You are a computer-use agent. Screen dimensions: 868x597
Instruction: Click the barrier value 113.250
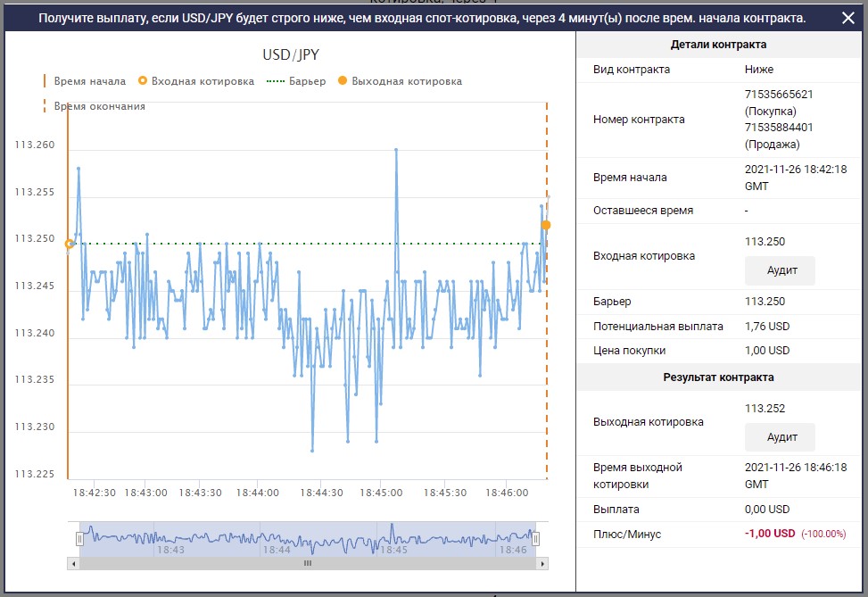coord(765,302)
